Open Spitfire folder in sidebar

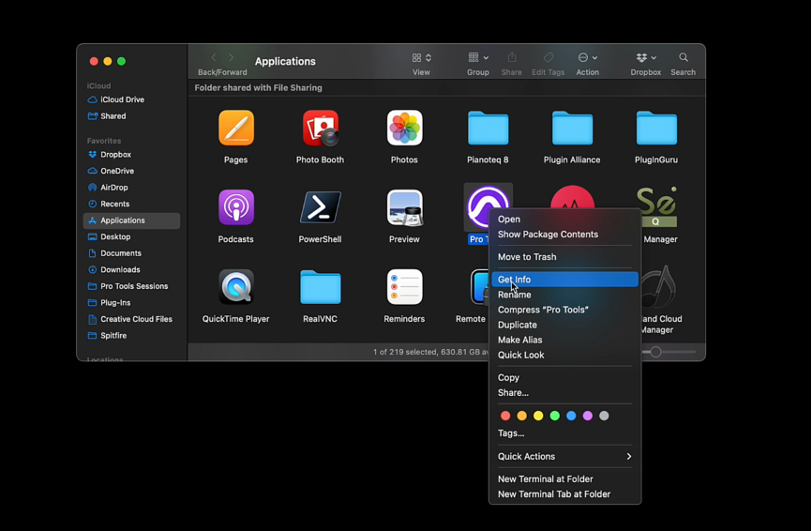point(131,336)
